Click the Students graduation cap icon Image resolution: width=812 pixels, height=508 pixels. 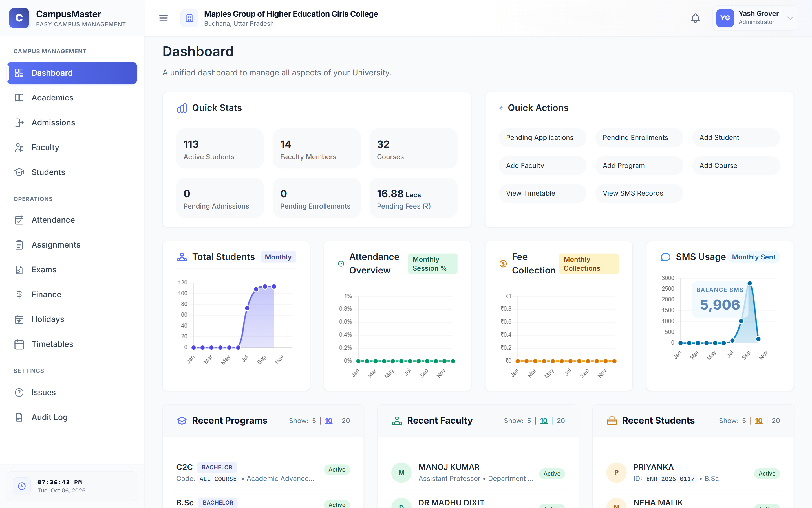coord(19,172)
